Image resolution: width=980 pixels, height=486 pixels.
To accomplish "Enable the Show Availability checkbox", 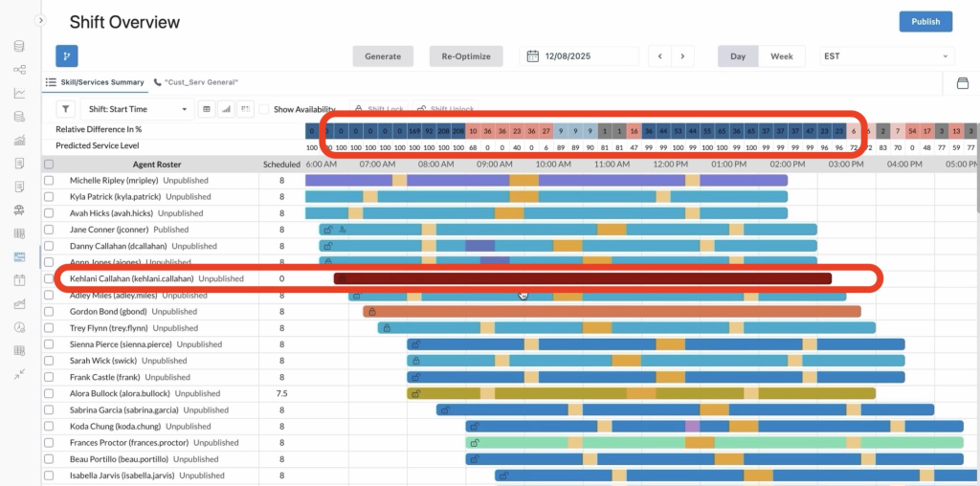I will pos(265,109).
